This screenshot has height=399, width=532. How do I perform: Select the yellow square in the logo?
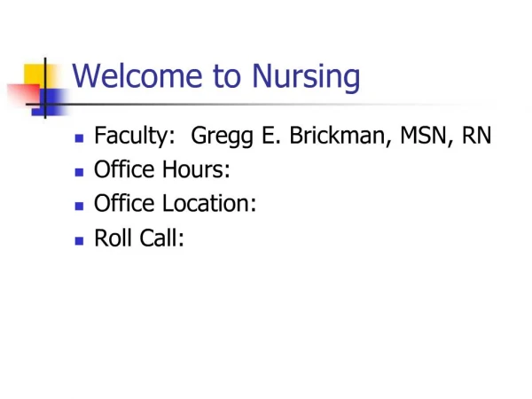(x=35, y=75)
